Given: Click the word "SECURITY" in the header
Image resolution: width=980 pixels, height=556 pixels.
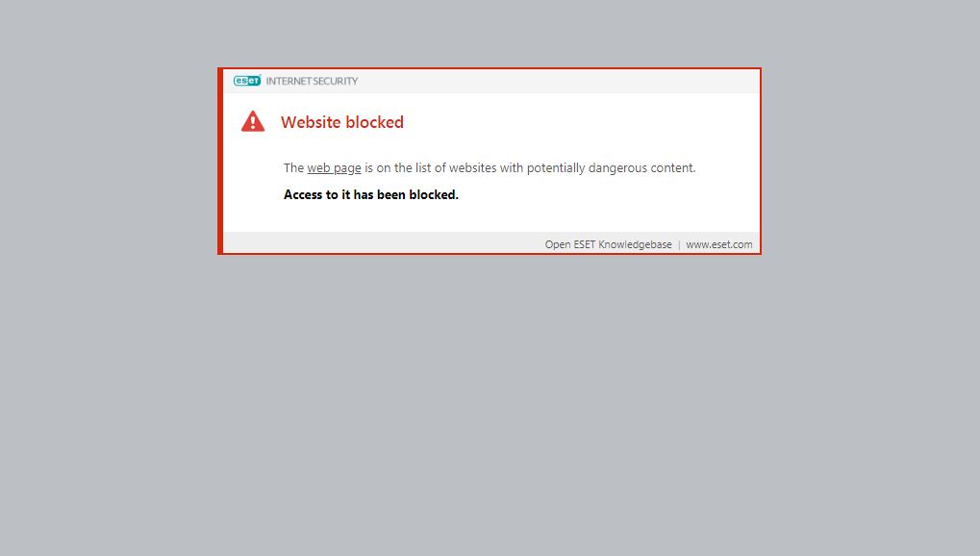Looking at the screenshot, I should click(x=335, y=81).
